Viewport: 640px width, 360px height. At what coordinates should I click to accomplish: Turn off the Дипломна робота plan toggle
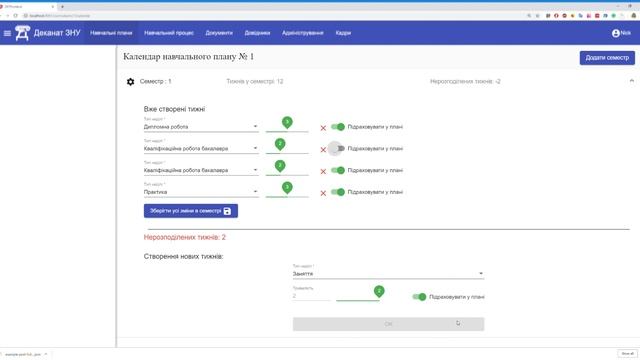pyautogui.click(x=338, y=127)
